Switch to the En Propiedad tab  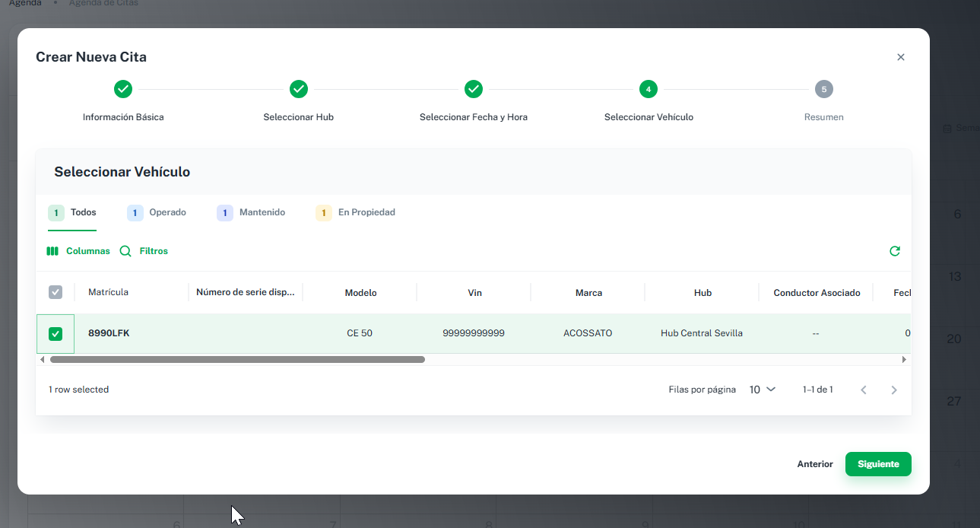pyautogui.click(x=356, y=213)
